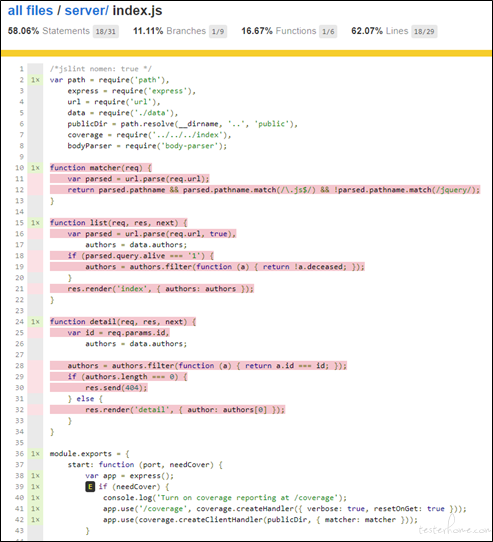Click the highlighted 'function list(req, res, next)' line
Image resolution: width=493 pixels, height=542 pixels.
119,223
